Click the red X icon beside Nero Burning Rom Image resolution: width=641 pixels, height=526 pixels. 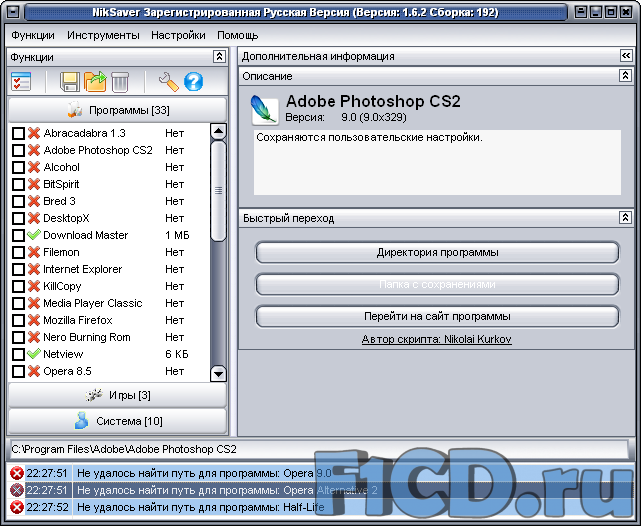click(34, 337)
